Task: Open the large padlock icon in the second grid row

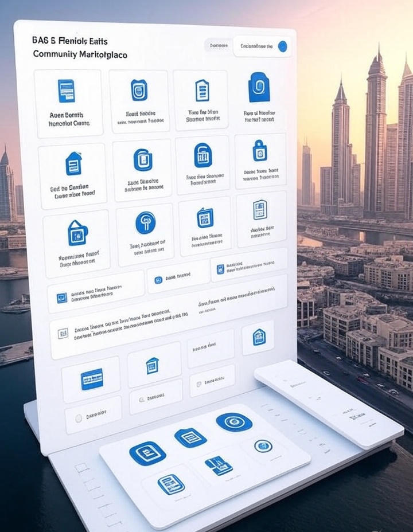Action: pos(202,155)
